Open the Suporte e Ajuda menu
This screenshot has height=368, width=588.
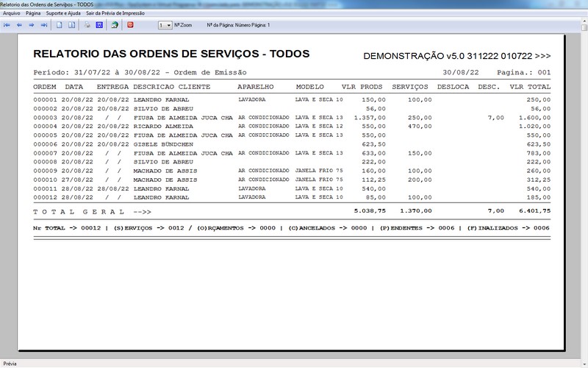[x=63, y=13]
